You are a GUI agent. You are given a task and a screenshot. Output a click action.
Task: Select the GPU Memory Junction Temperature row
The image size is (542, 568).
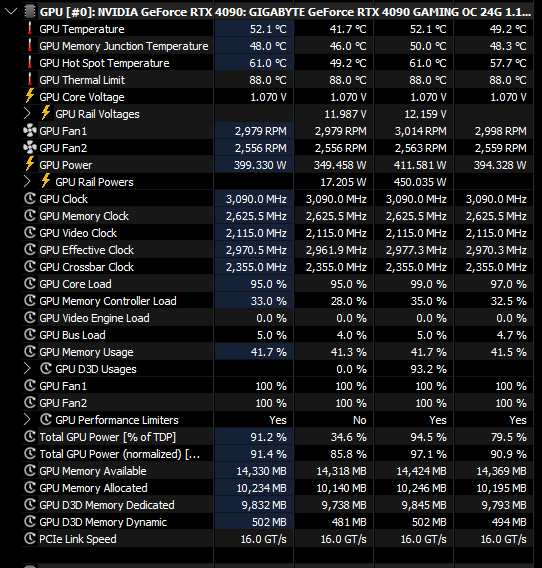pyautogui.click(x=278, y=46)
